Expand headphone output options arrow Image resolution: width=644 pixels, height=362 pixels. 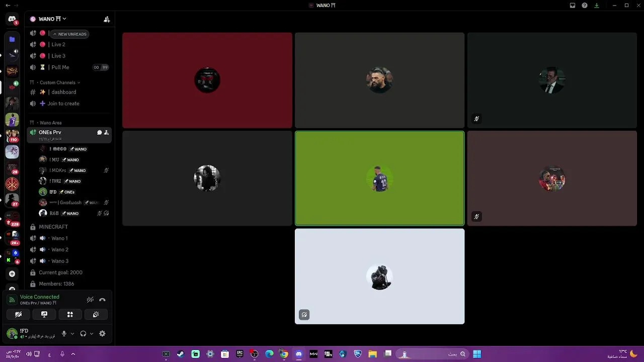[91, 333]
